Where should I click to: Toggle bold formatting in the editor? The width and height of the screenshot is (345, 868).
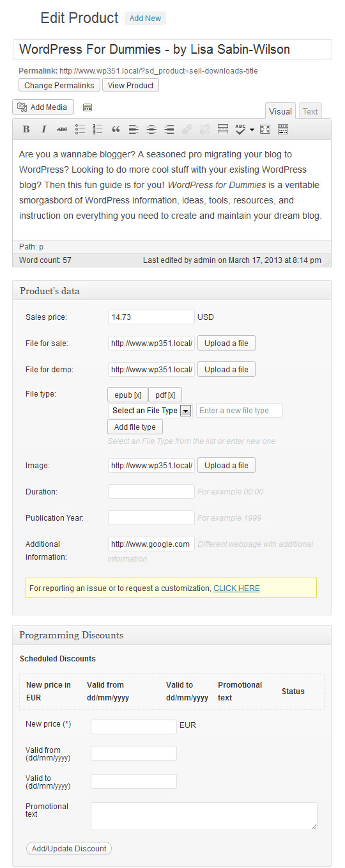pyautogui.click(x=26, y=129)
